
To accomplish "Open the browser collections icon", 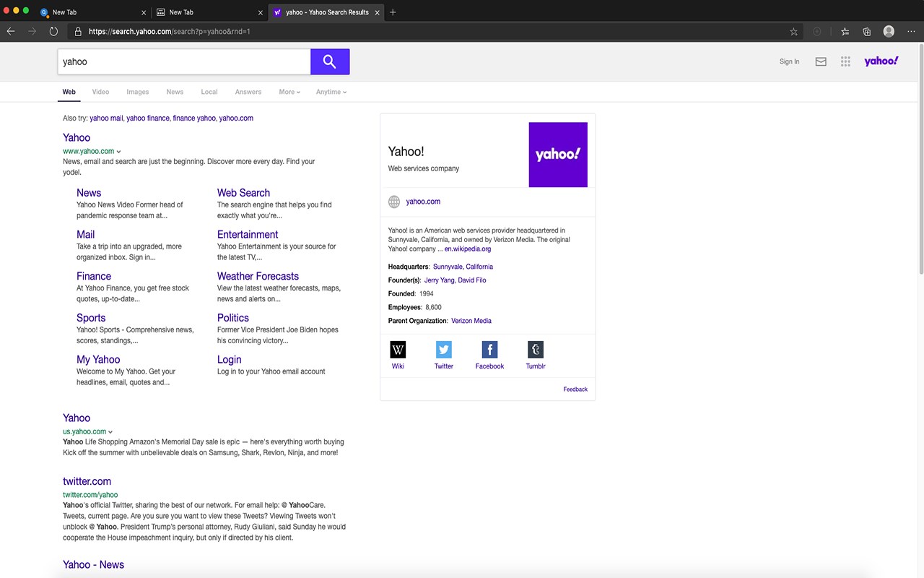I will coord(867,31).
